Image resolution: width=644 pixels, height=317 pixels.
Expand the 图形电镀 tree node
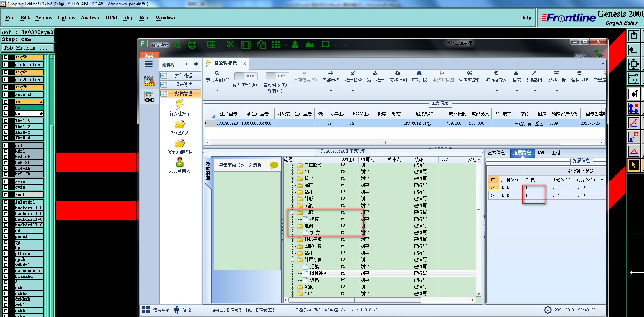[293, 246]
